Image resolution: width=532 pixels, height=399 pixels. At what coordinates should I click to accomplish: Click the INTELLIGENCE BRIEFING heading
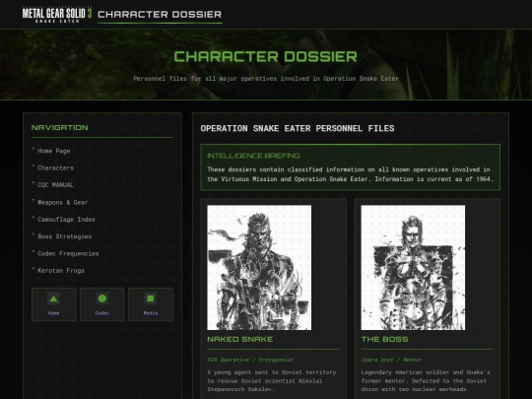pyautogui.click(x=253, y=156)
